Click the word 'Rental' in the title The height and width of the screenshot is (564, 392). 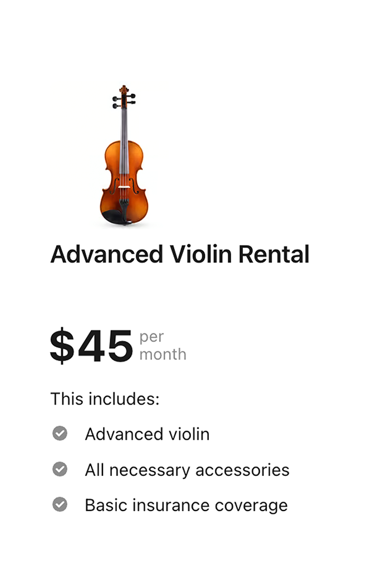click(273, 255)
